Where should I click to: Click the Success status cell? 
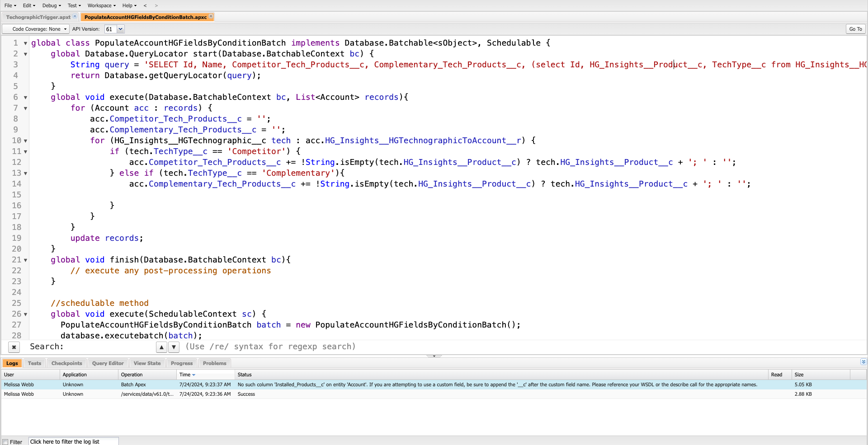(x=246, y=394)
